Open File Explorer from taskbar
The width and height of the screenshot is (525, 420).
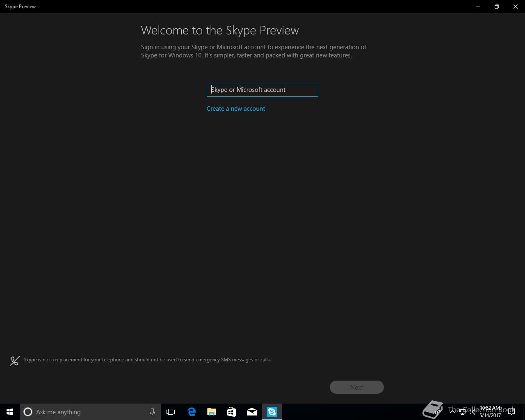click(x=211, y=412)
